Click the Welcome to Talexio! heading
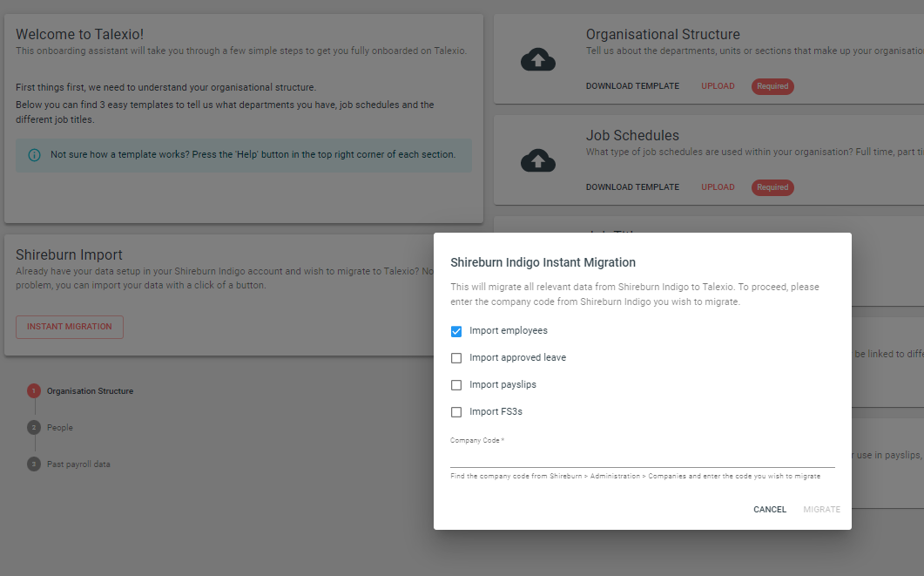Image resolution: width=924 pixels, height=576 pixels. pos(79,34)
